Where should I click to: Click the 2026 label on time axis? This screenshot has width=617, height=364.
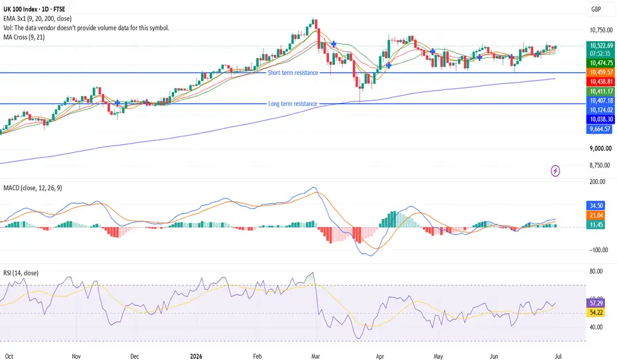pyautogui.click(x=196, y=357)
